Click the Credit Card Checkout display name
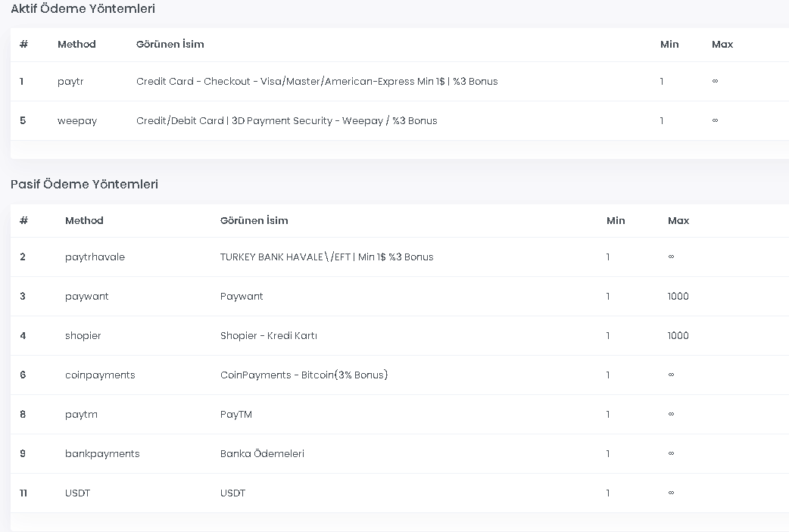Viewport: 789px width, 532px height. [x=317, y=82]
